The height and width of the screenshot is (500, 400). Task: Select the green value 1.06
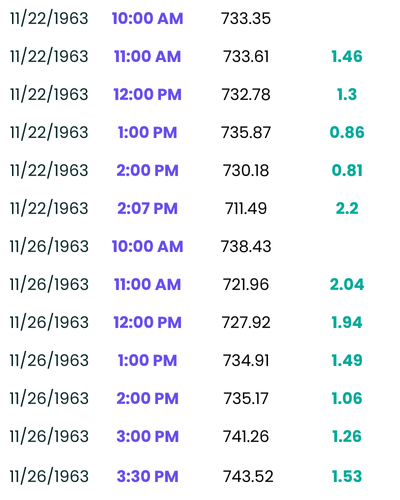[x=347, y=398]
